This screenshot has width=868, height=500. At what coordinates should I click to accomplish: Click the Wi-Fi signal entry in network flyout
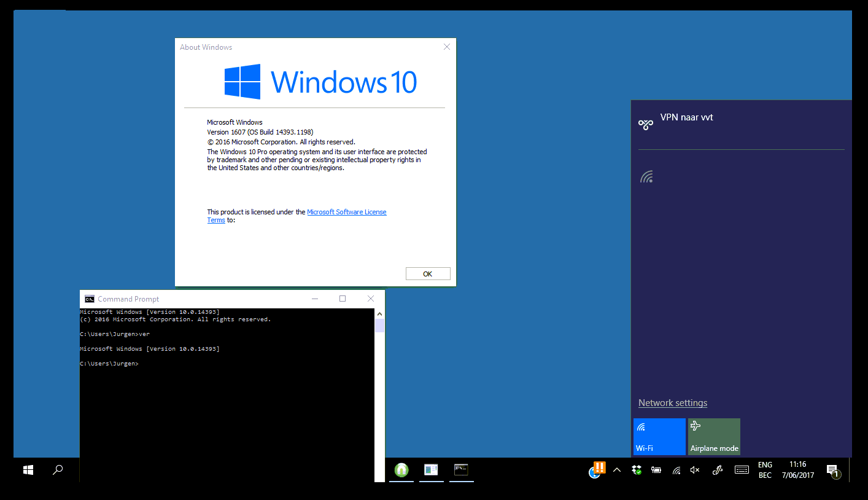[x=646, y=177]
